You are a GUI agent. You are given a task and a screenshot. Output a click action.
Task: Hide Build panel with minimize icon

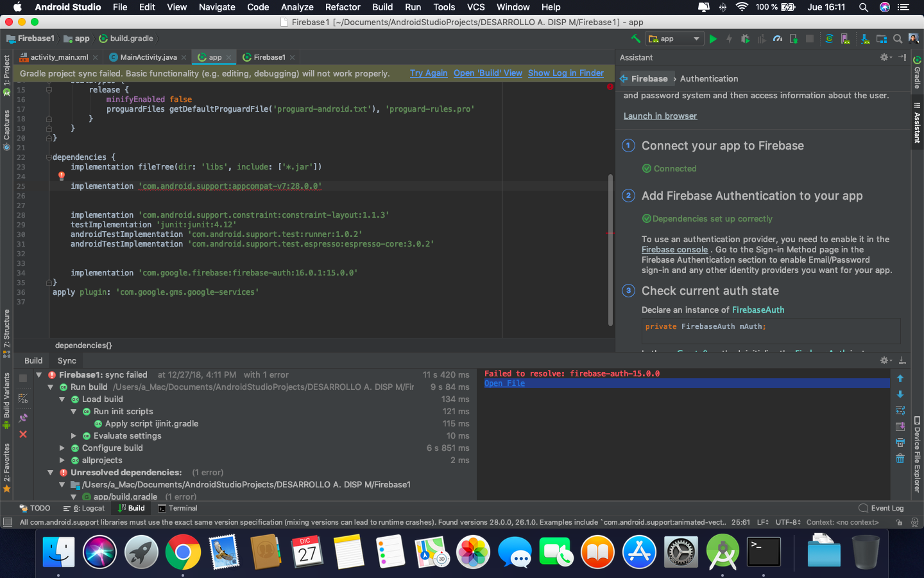[x=902, y=360]
